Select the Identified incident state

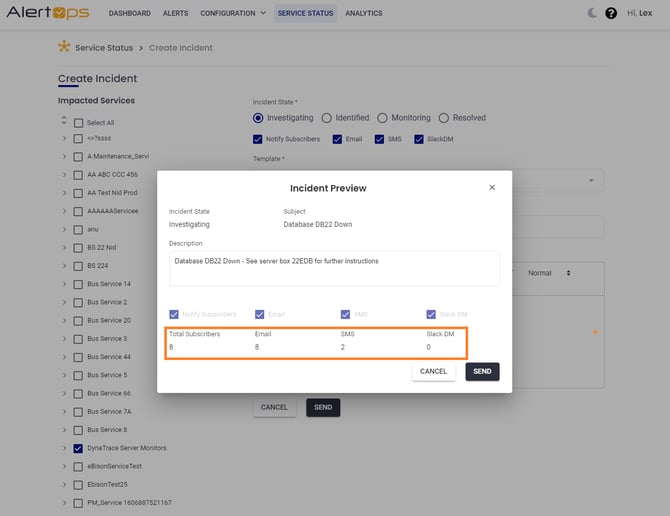(x=326, y=118)
